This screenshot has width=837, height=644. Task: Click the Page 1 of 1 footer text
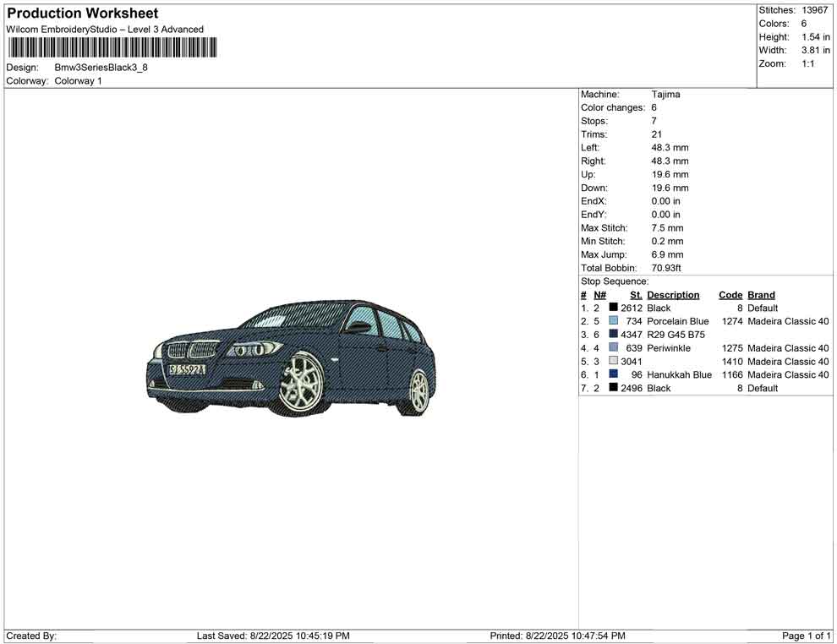click(x=807, y=636)
